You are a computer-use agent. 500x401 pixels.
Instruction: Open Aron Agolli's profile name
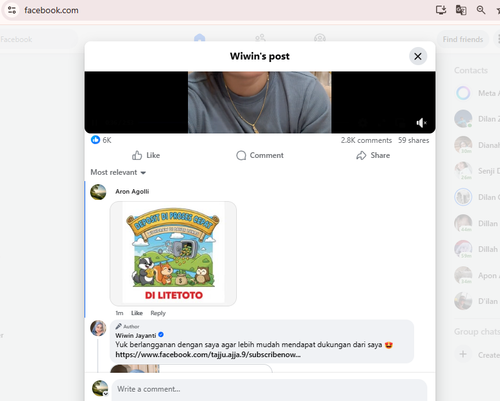pyautogui.click(x=132, y=191)
